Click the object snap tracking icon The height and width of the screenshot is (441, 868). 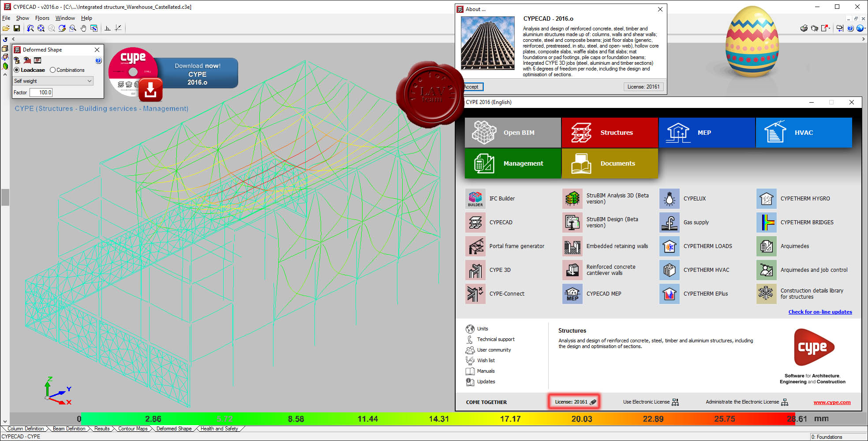(118, 28)
